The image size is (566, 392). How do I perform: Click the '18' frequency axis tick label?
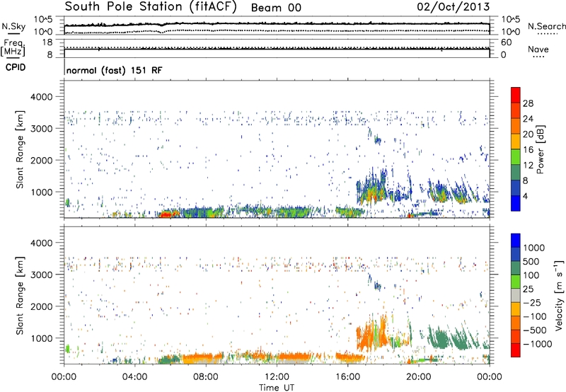click(47, 42)
